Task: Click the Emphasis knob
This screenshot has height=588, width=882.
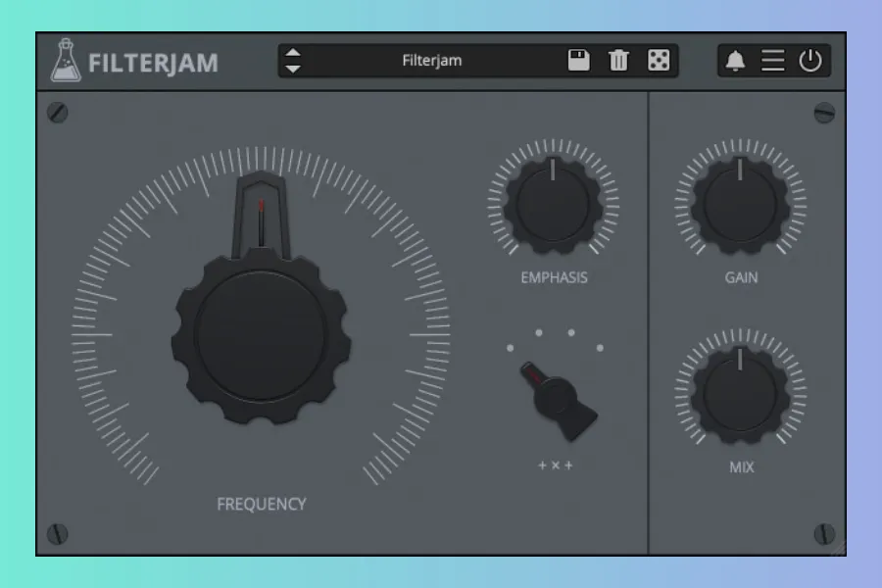Action: [x=554, y=204]
